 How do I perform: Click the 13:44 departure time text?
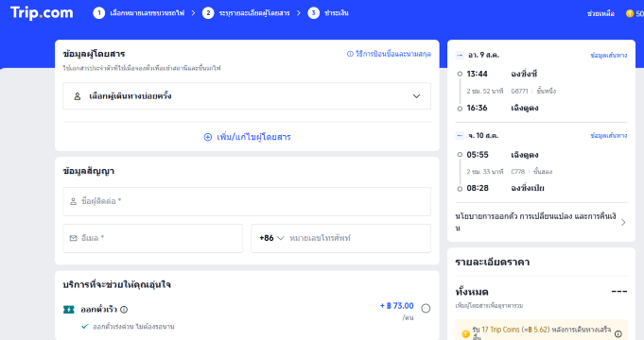(x=477, y=74)
